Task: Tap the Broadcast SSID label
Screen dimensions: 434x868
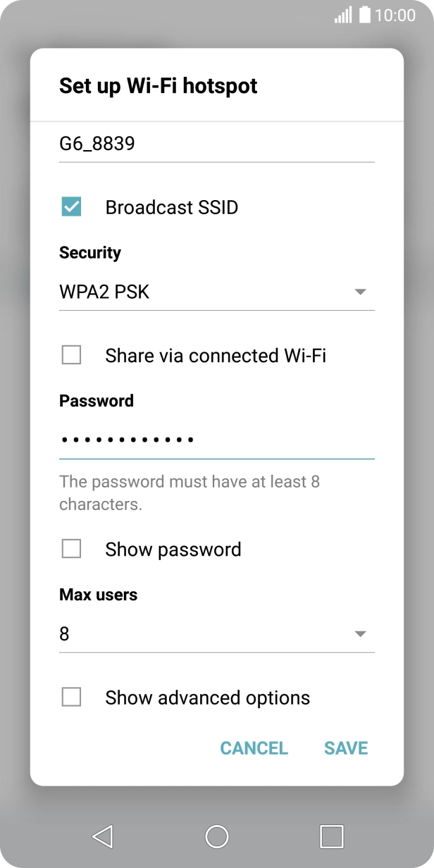Action: click(172, 208)
